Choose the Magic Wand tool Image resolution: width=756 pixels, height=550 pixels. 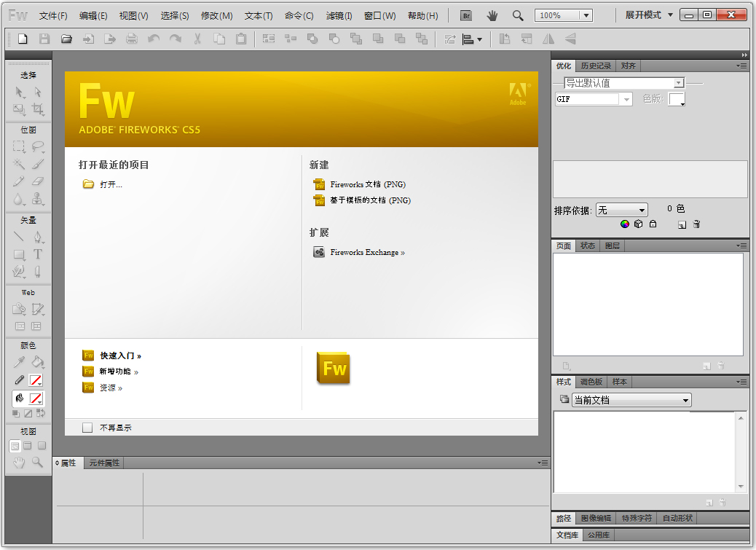click(x=19, y=163)
